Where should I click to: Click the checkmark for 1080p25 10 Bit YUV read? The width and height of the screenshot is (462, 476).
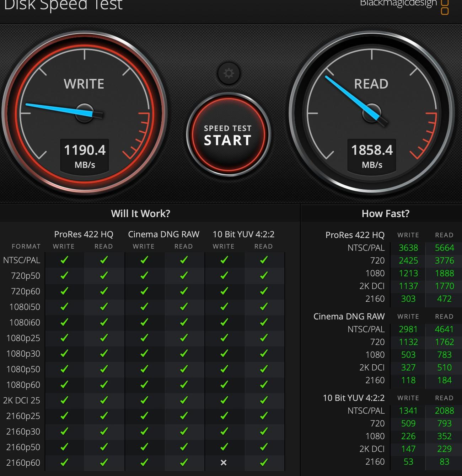coord(264,338)
